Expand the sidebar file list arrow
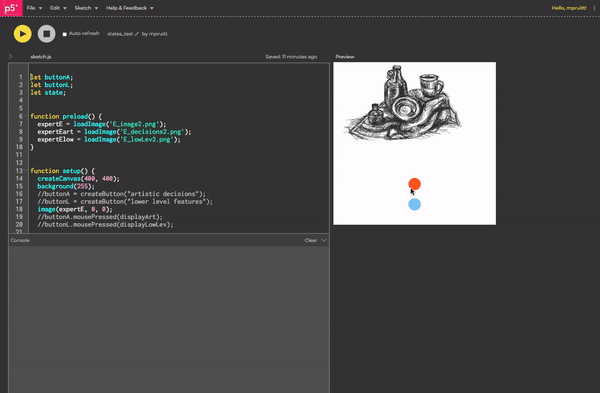 point(10,56)
